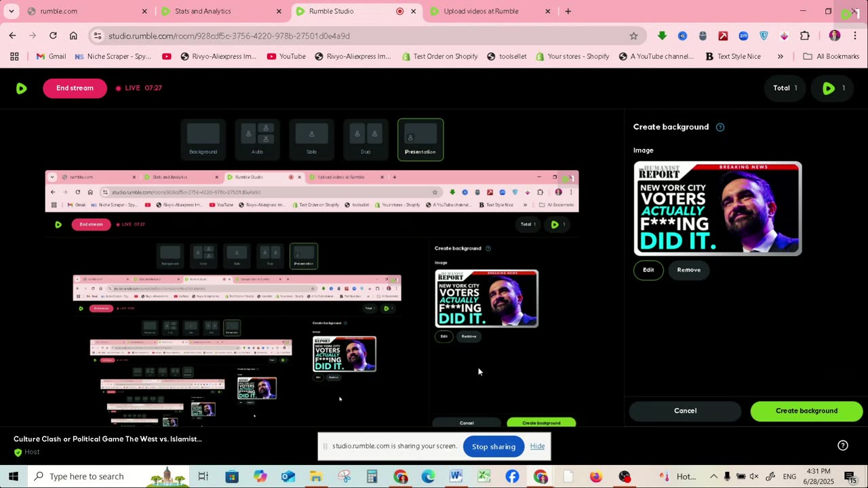Close the Rumble Studio tab
The image size is (868, 488).
click(x=413, y=11)
